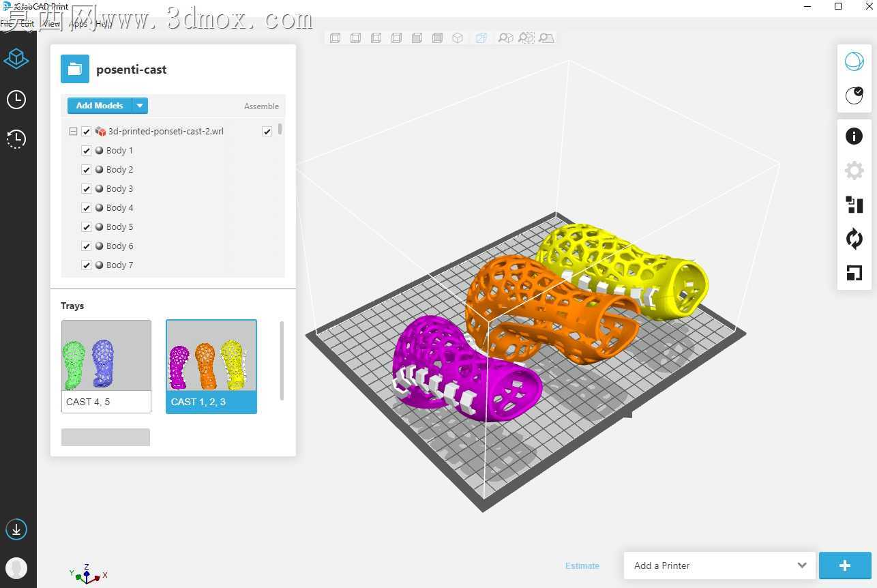Open the Model View cube in left sidebar

(16, 59)
